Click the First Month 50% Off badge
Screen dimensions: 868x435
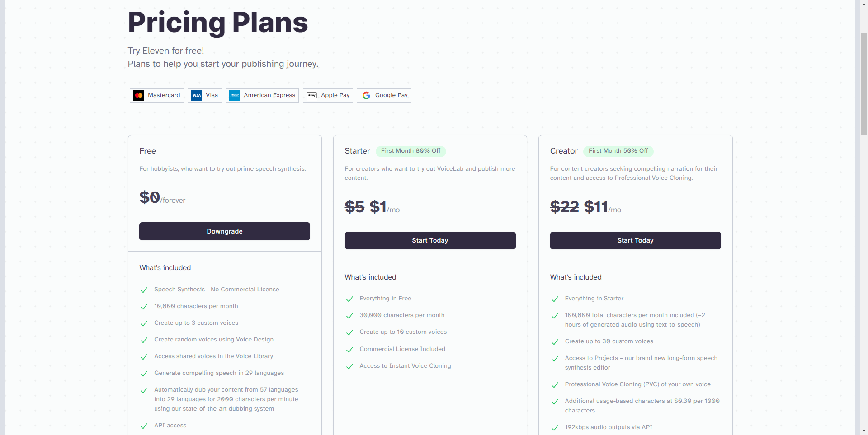[618, 151]
